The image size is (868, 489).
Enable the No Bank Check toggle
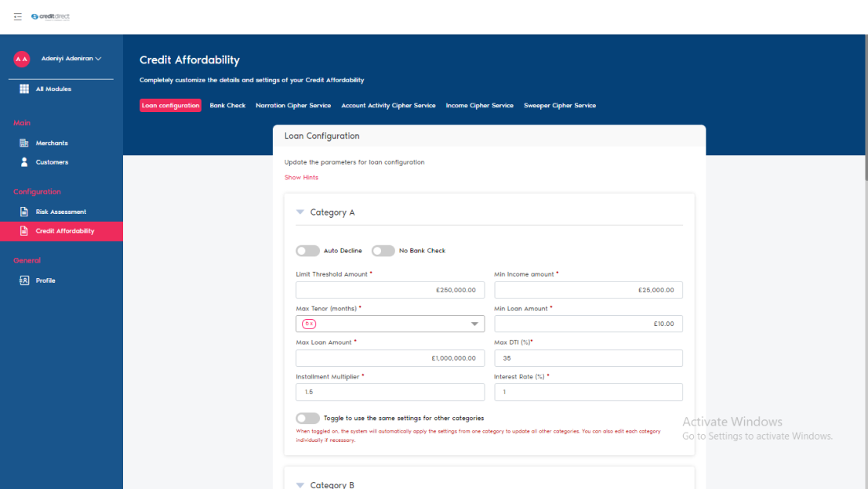[383, 250]
